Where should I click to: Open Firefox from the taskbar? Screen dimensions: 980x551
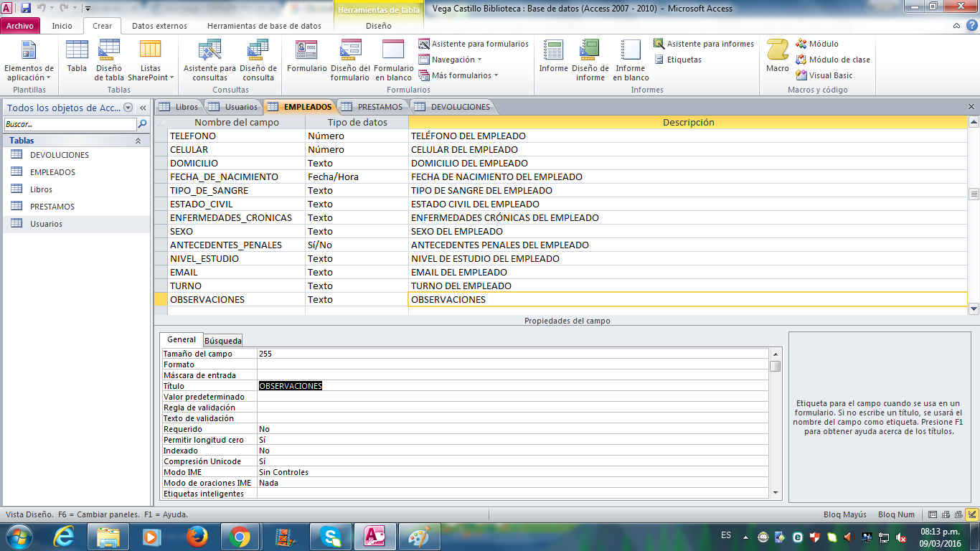[x=196, y=536]
